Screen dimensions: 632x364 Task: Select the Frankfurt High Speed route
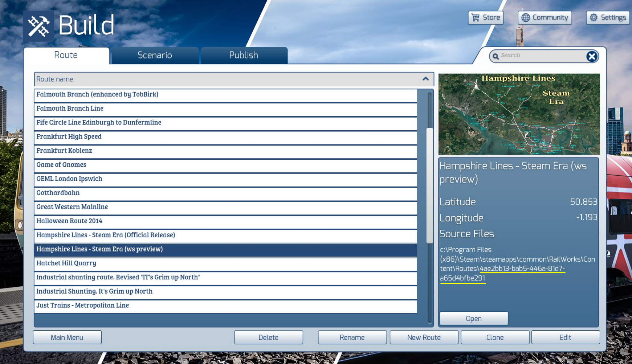pyautogui.click(x=226, y=137)
